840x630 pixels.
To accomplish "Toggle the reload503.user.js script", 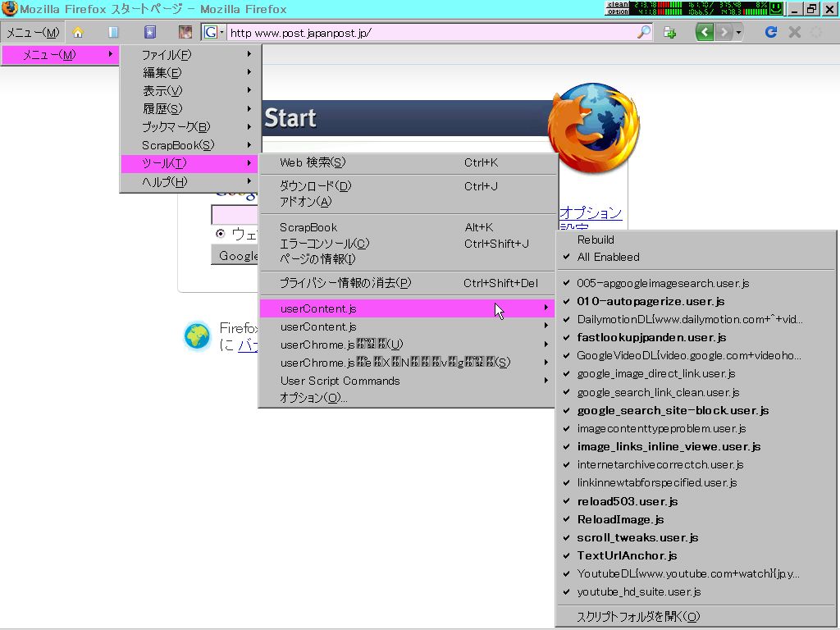I will pyautogui.click(x=627, y=501).
